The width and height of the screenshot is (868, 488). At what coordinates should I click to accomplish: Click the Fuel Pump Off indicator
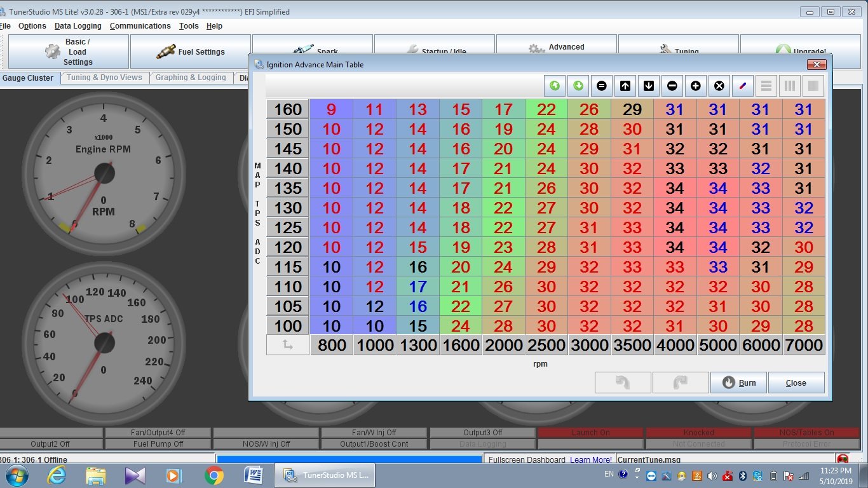[158, 444]
